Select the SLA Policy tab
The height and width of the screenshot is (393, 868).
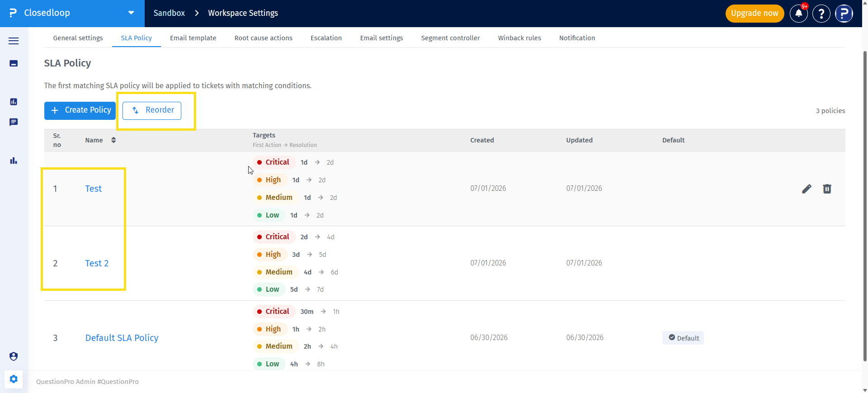coord(137,38)
